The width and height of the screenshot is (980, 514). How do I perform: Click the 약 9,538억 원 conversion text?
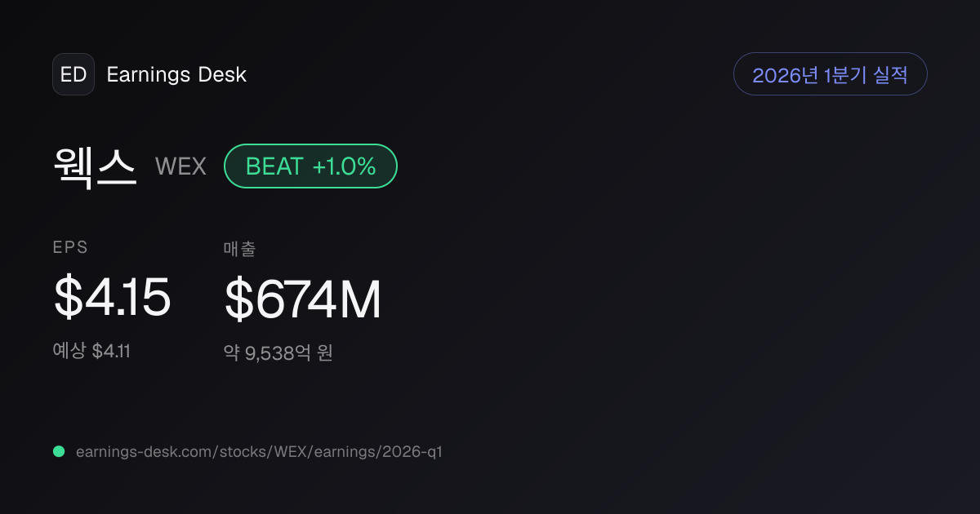tap(278, 353)
